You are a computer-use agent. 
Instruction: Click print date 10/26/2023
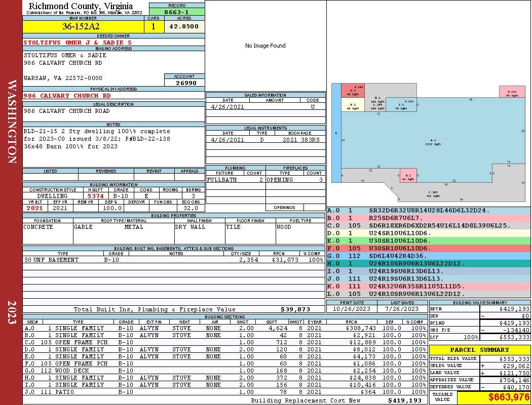coord(352,309)
